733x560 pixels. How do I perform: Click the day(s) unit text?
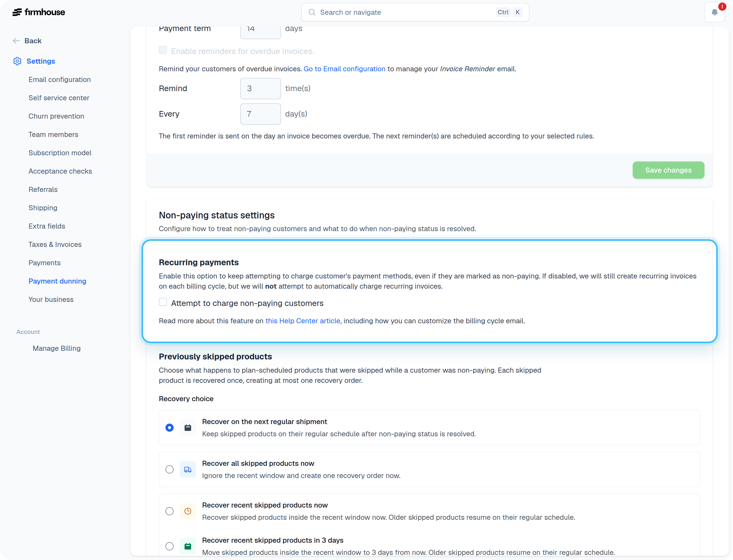click(x=296, y=114)
